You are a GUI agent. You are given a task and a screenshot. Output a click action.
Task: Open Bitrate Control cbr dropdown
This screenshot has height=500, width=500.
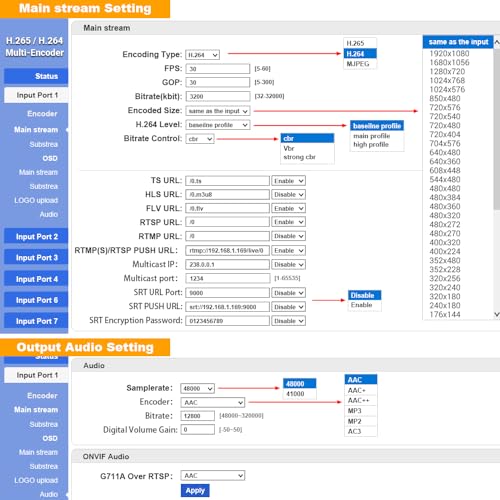tap(200, 139)
